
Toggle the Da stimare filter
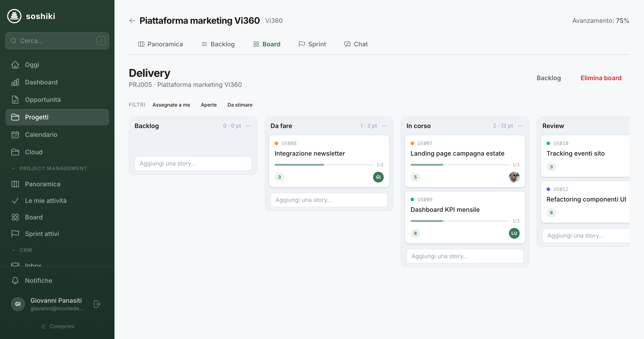pyautogui.click(x=240, y=105)
